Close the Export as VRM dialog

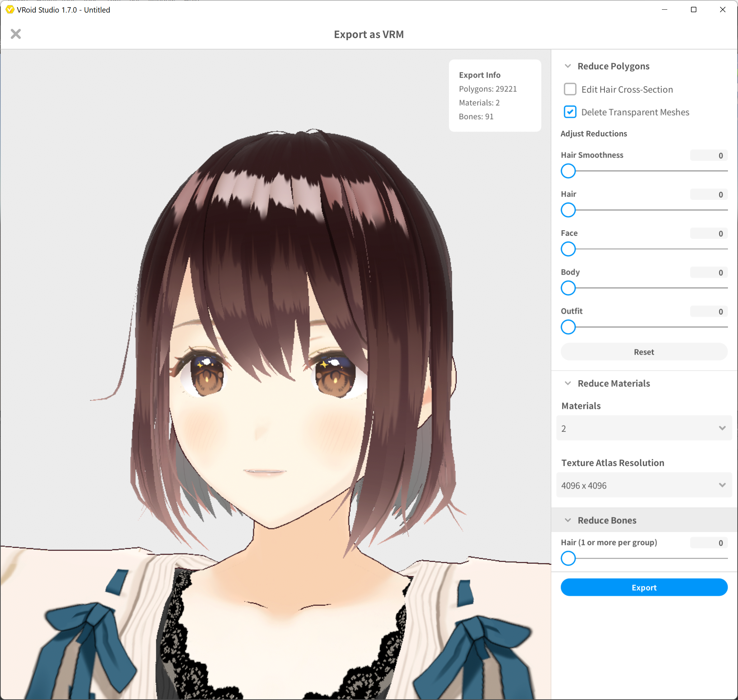tap(16, 34)
